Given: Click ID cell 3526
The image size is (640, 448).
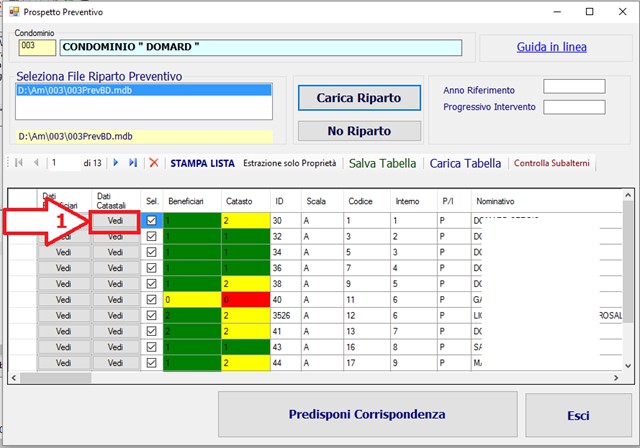Looking at the screenshot, I should coord(285,315).
